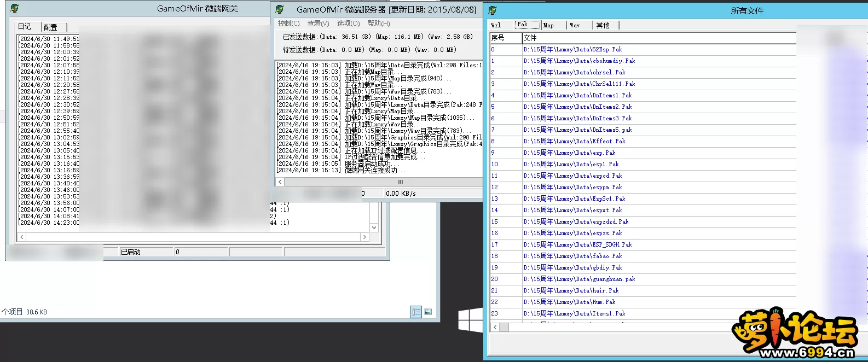
Task: Click the server log horizontal scrollbar thumb
Action: click(x=400, y=182)
